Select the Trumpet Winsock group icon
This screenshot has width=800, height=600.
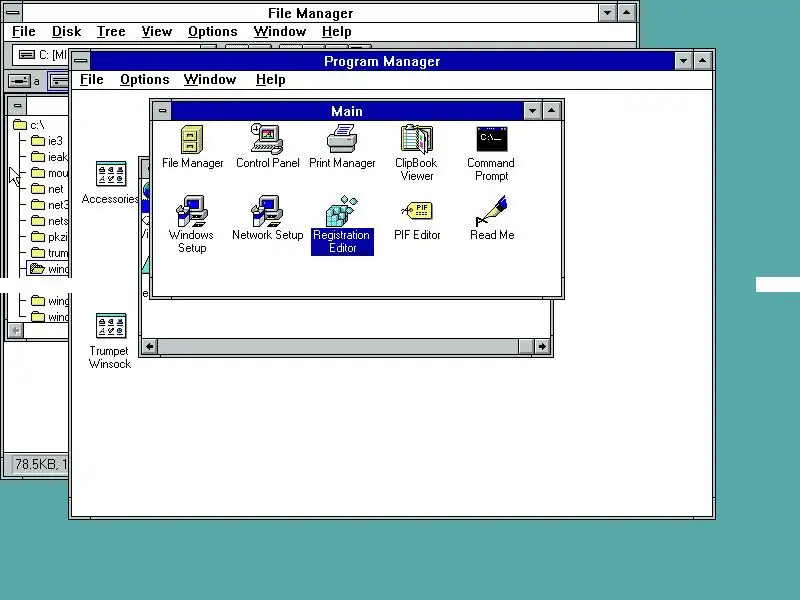click(110, 341)
